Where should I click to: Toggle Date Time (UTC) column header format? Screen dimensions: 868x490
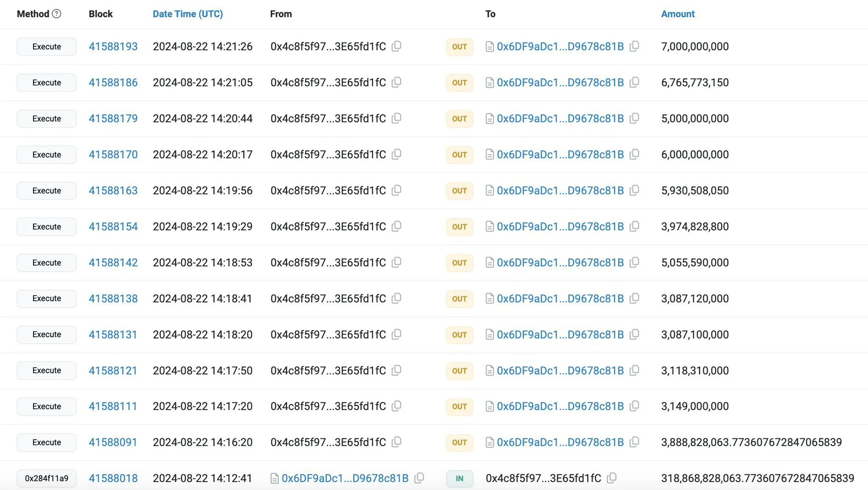187,14
